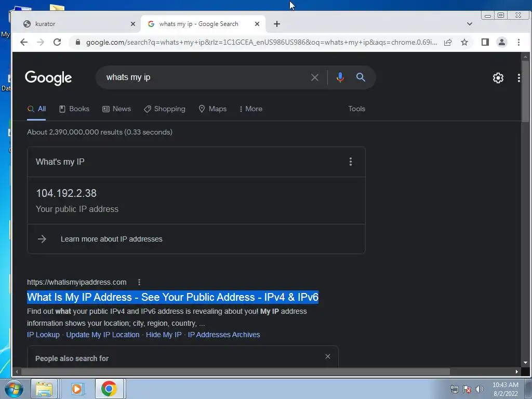Close the whats my ip tab

pos(257,24)
